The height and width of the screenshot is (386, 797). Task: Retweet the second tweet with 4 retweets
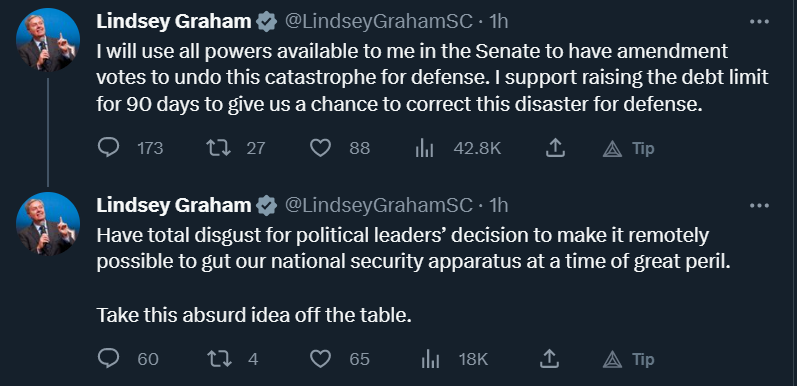pyautogui.click(x=220, y=359)
